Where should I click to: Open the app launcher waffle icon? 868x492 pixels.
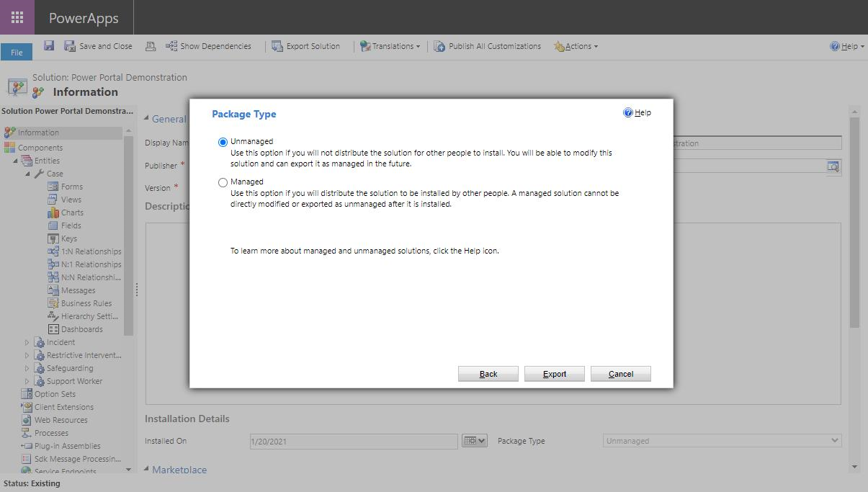(17, 17)
